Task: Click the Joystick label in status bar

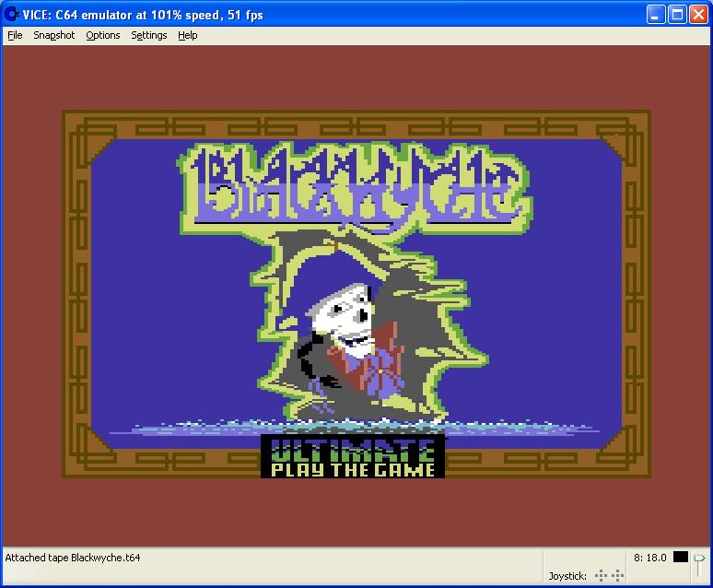Action: click(x=567, y=576)
